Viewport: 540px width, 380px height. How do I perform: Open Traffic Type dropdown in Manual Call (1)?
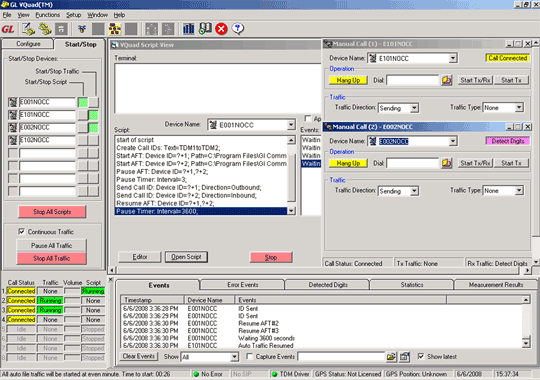(x=519, y=108)
